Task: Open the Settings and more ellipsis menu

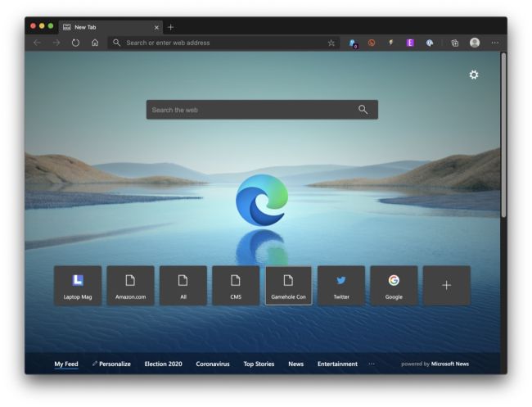Action: pyautogui.click(x=495, y=43)
